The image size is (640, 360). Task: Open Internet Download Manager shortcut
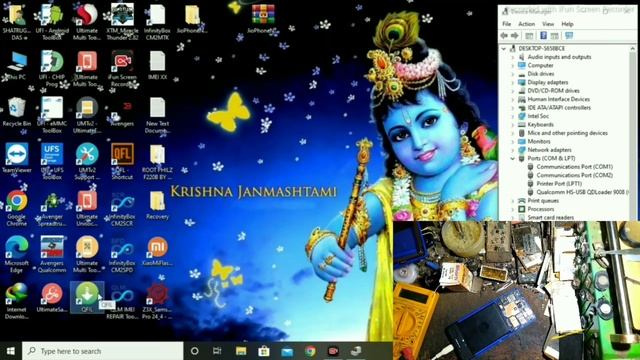tap(17, 301)
